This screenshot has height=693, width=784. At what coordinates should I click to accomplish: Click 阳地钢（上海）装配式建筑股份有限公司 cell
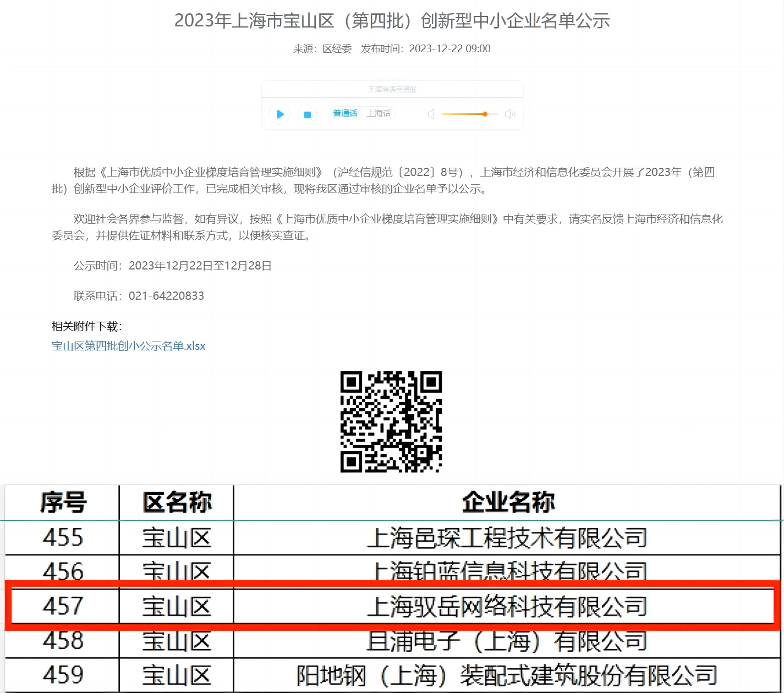(x=506, y=675)
